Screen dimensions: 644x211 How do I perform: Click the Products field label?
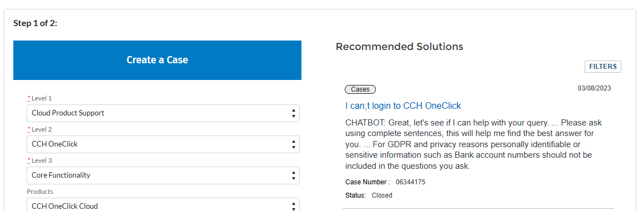tap(40, 192)
